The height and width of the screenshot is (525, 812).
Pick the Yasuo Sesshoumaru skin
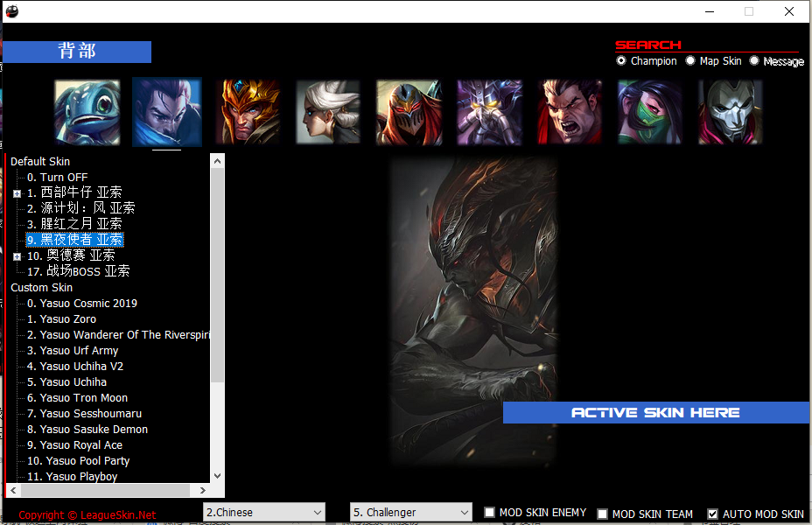pos(84,414)
